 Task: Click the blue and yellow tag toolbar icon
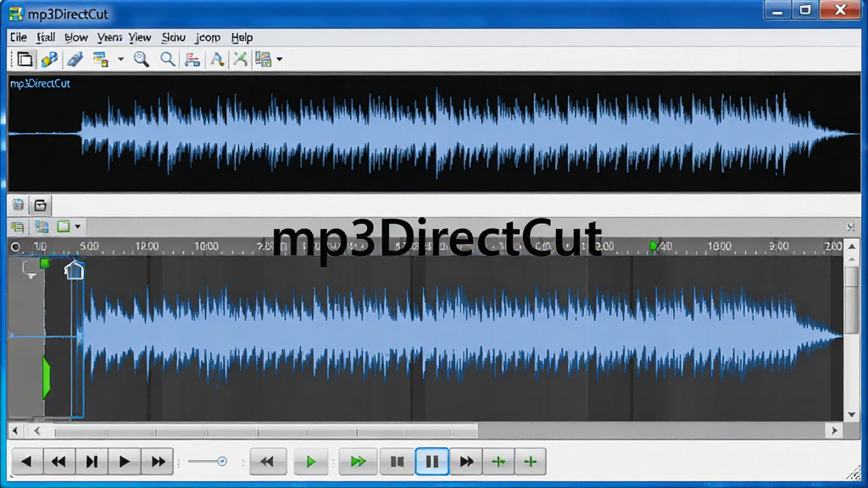pos(49,59)
